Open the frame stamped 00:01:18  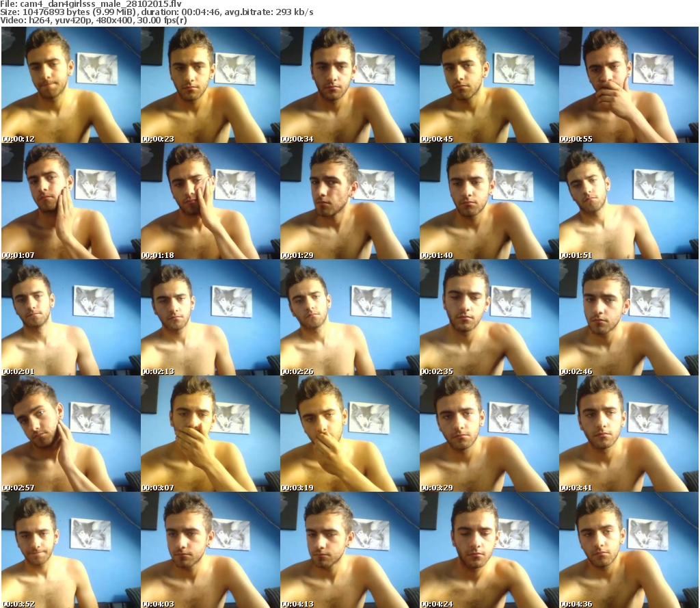[x=211, y=201]
